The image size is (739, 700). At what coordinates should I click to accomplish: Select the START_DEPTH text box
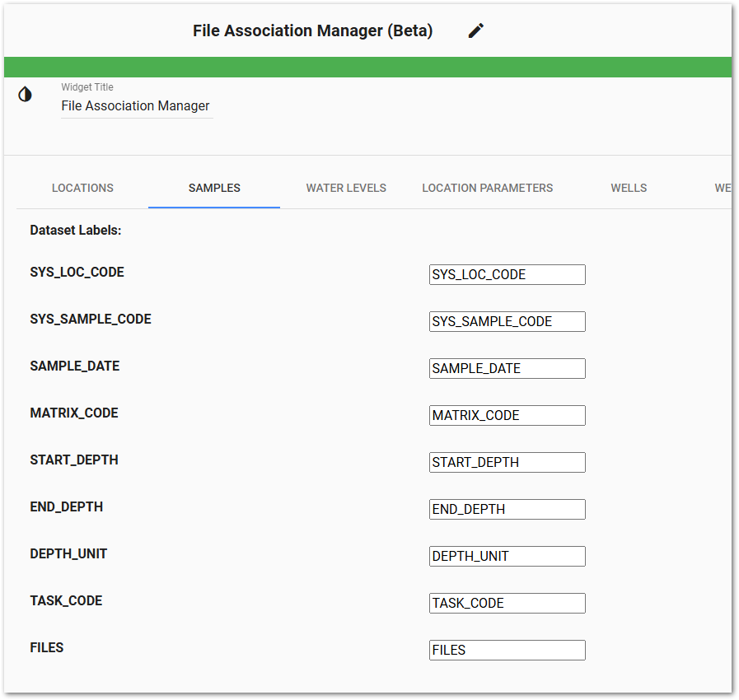tap(507, 462)
